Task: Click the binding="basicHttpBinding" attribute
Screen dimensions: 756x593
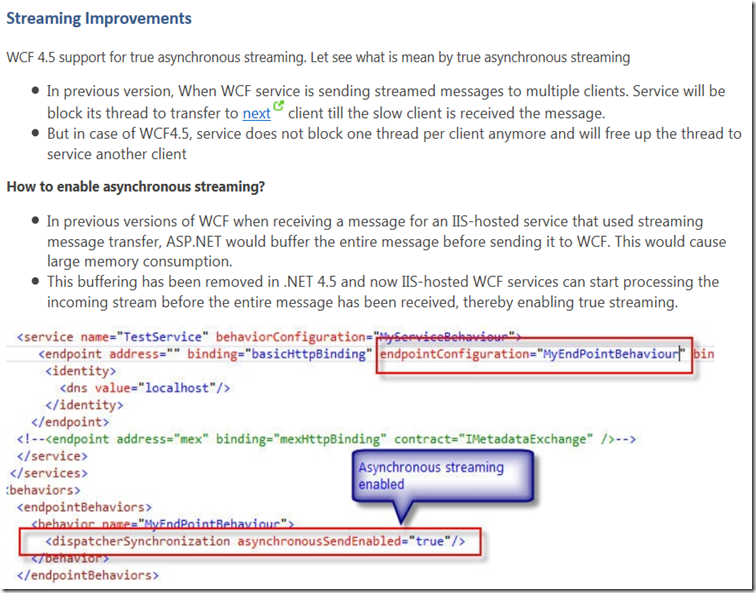Action: (280, 354)
